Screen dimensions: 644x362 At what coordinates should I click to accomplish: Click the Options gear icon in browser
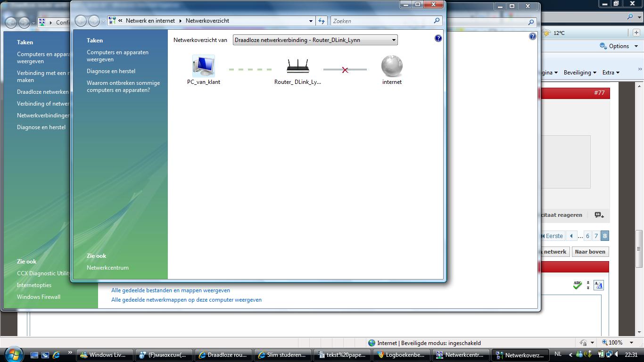pyautogui.click(x=603, y=46)
